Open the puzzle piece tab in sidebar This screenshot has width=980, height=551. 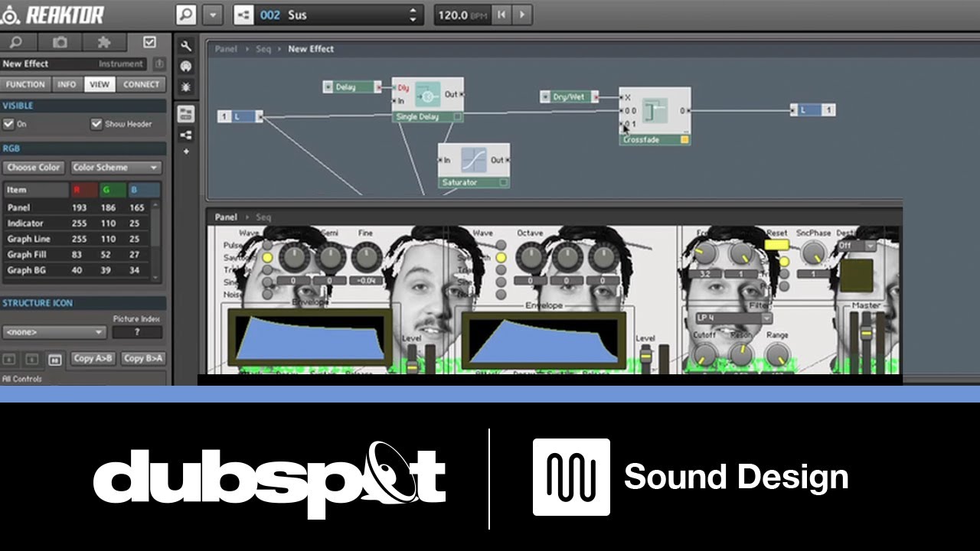click(x=104, y=43)
